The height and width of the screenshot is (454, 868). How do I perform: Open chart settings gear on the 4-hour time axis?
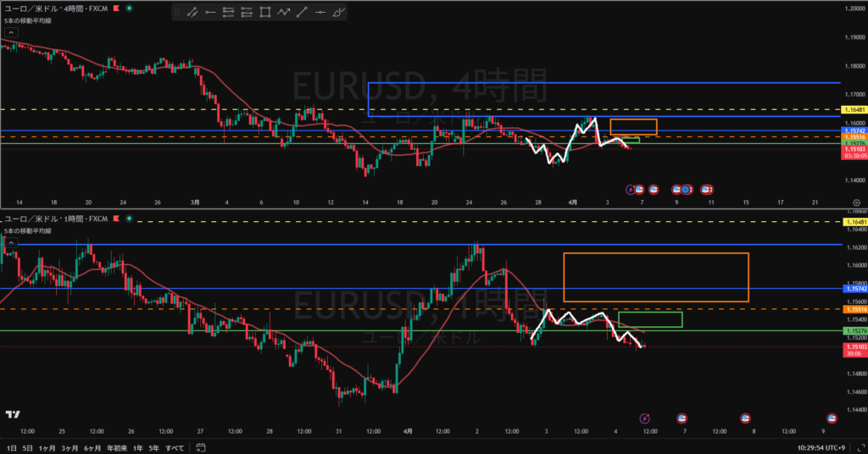tap(856, 202)
